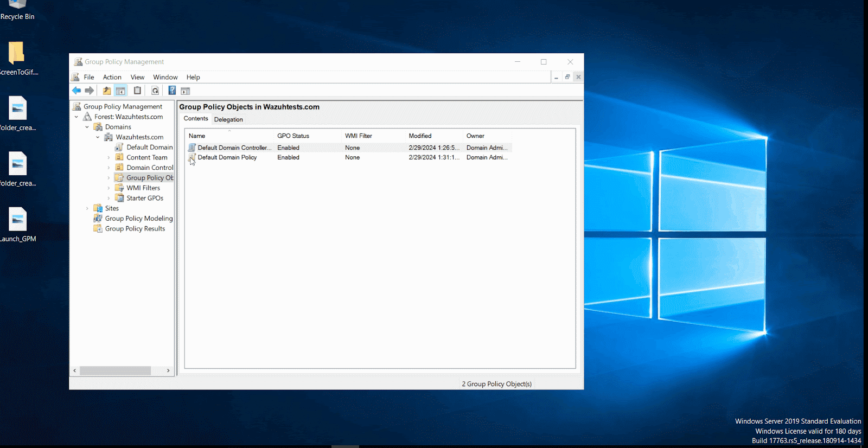
Task: Open Help via blue question mark icon
Action: [172, 91]
